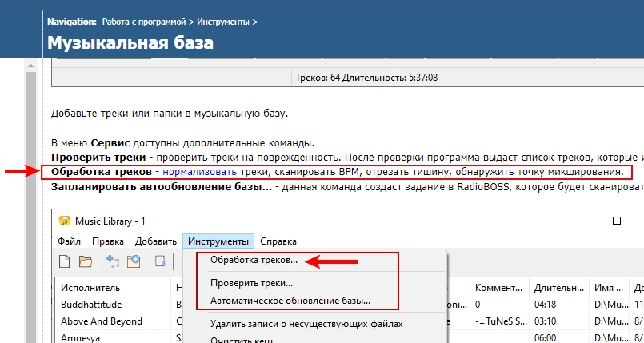Select Автоматическое обновление базы... entry

(290, 301)
